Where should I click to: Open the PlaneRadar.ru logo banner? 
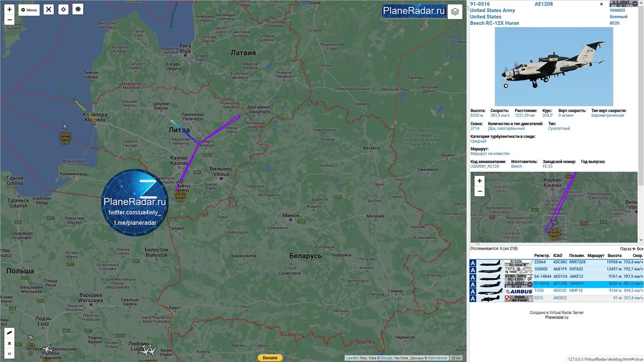coord(414,11)
